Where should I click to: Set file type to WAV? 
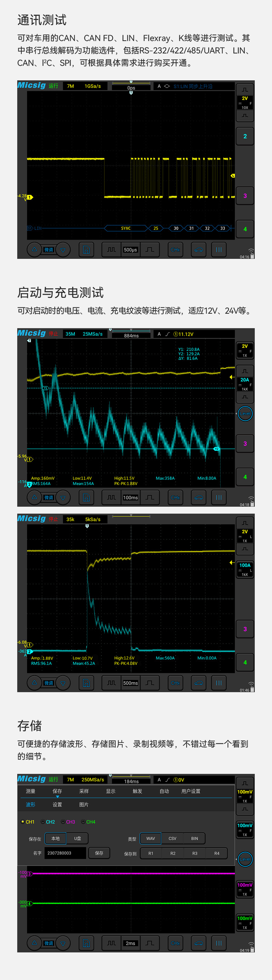[x=151, y=839]
